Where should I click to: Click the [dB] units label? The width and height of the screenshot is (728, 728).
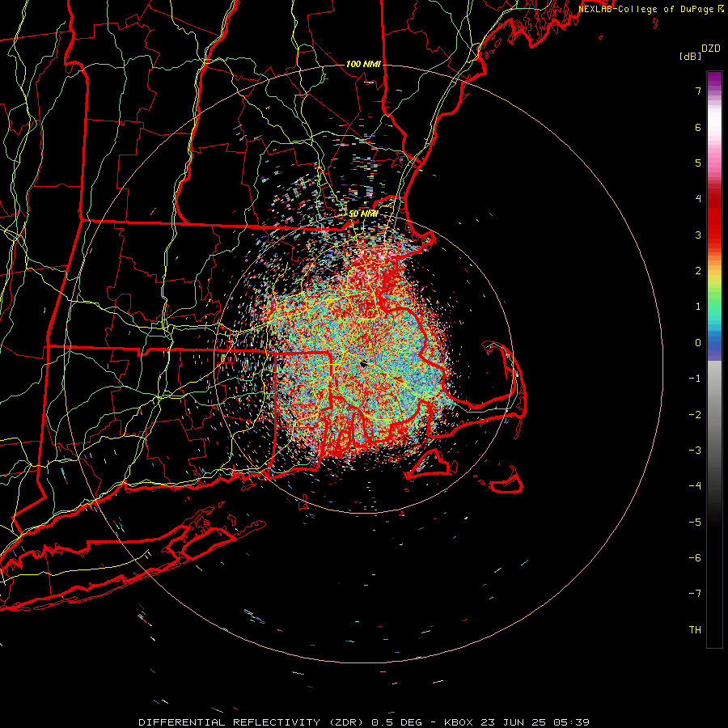690,56
